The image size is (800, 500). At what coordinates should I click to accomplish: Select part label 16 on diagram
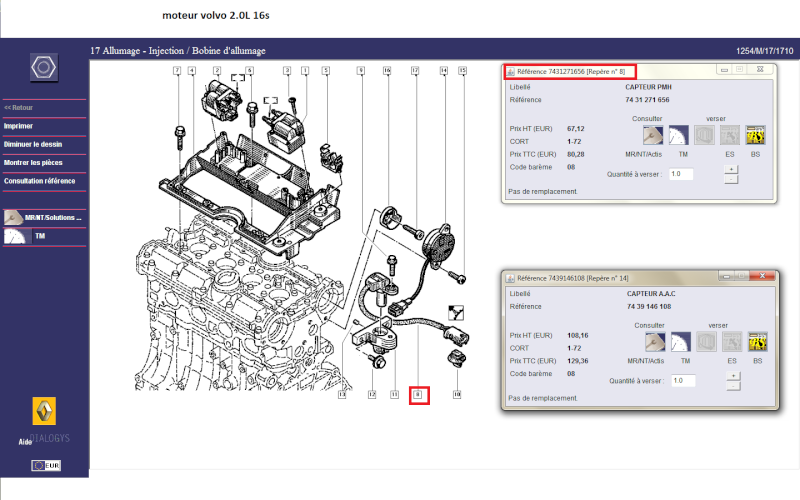click(x=387, y=70)
